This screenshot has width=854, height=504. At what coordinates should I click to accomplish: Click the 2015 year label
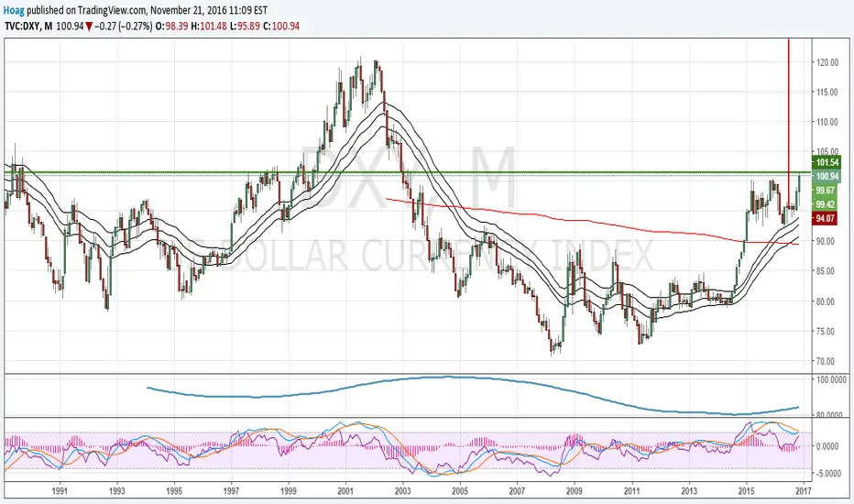tap(746, 491)
